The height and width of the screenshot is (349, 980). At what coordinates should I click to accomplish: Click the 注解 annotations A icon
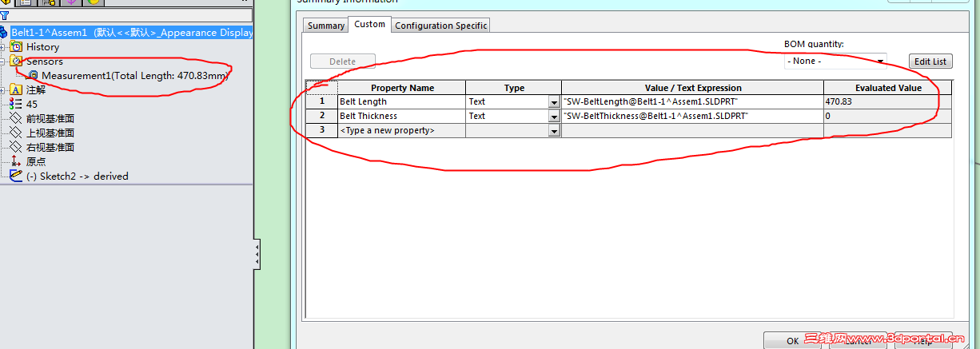click(x=16, y=90)
